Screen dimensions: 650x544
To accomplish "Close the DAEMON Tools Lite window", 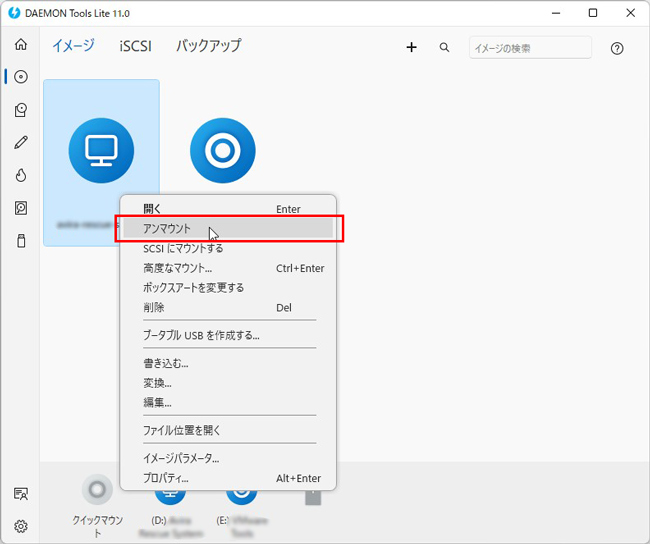I will coord(631,13).
